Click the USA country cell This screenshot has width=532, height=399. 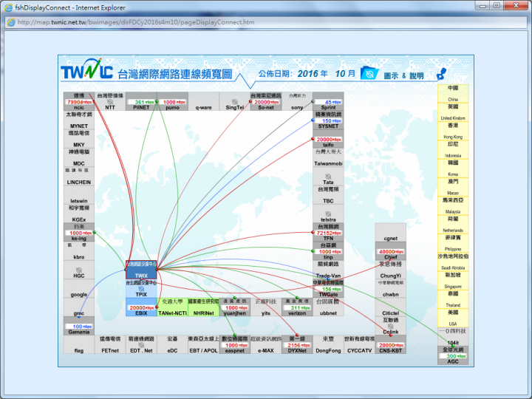(x=453, y=318)
